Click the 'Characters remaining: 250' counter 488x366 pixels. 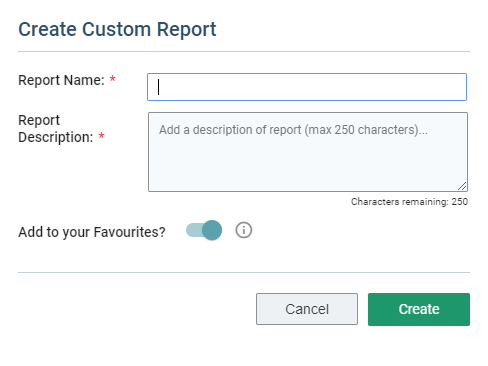[x=409, y=202]
